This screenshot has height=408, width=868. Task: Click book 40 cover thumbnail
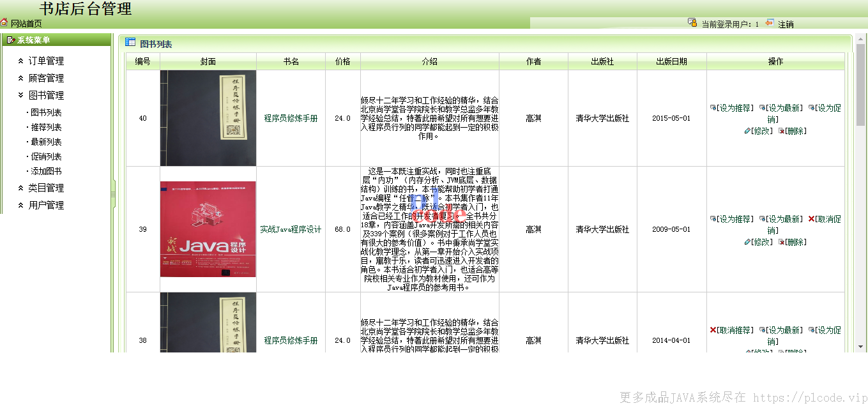(x=208, y=118)
